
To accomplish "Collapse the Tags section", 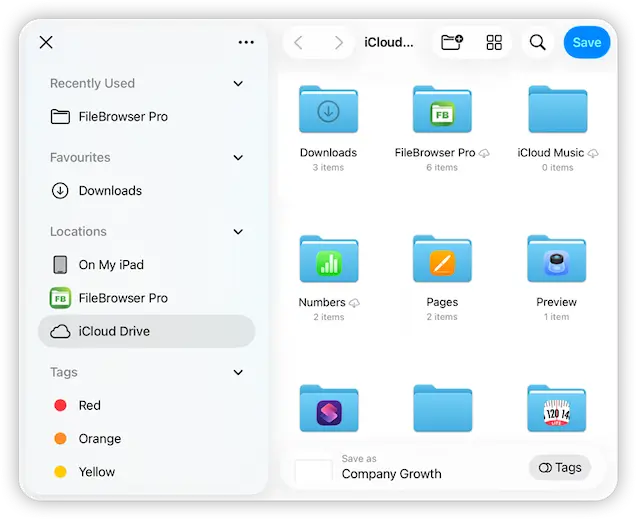I will [238, 373].
